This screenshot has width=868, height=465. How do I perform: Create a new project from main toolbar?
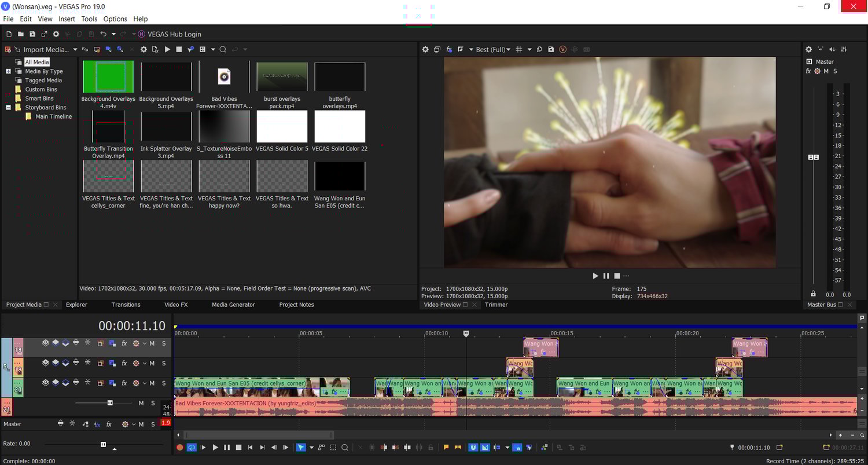(x=9, y=34)
